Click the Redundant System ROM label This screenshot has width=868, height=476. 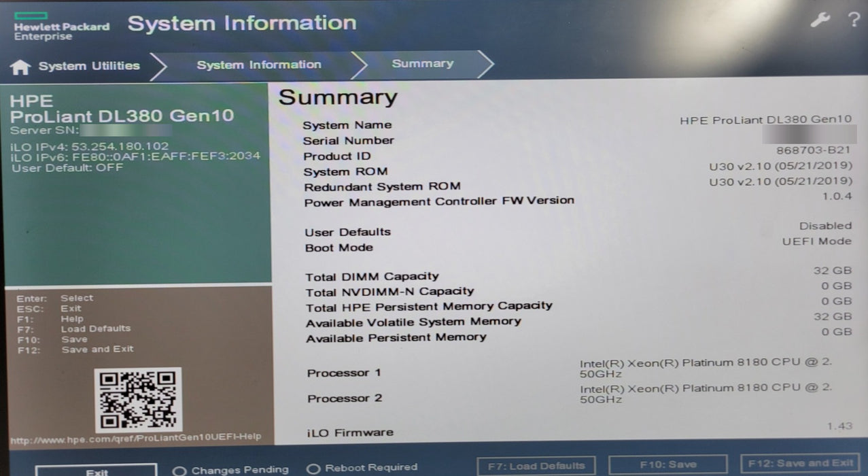(x=382, y=187)
